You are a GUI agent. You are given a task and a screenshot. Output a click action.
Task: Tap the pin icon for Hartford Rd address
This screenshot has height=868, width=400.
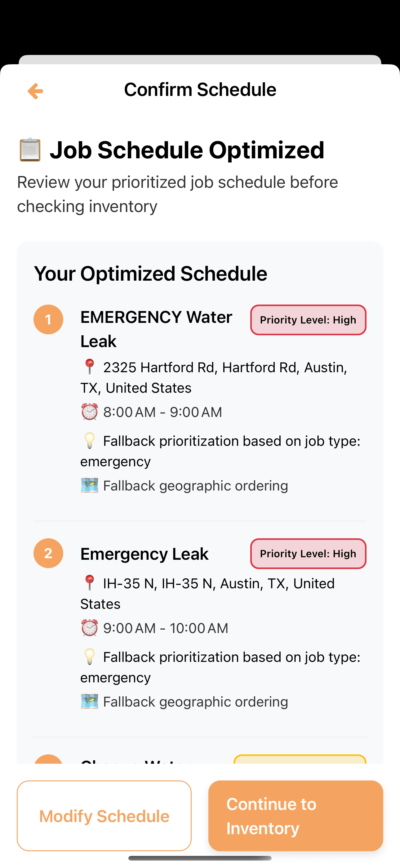point(90,367)
